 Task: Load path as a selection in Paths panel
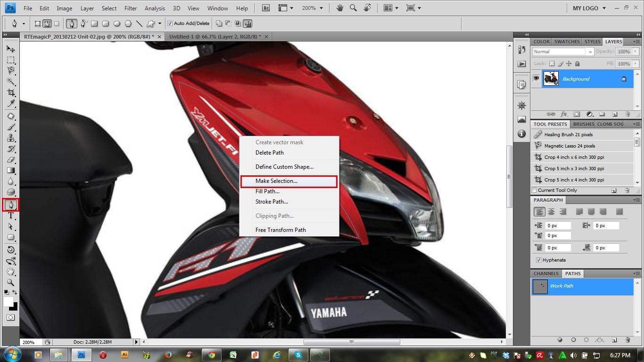point(586,340)
